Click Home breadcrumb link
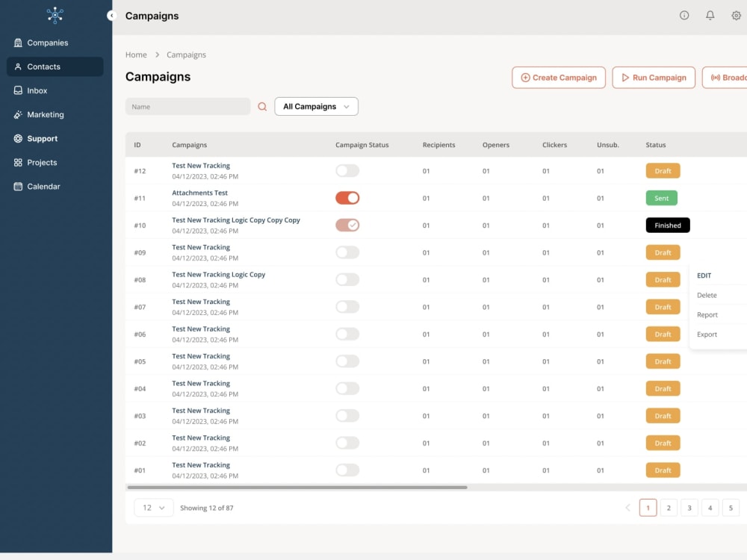Screen dimensions: 747x560 136,55
